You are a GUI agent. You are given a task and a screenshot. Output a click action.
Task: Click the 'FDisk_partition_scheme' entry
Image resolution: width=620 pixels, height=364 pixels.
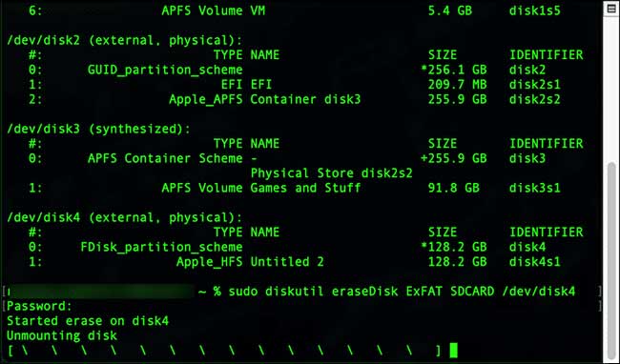click(x=161, y=247)
